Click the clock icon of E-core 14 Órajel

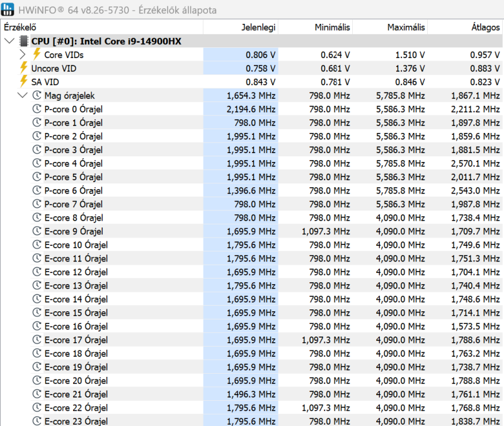[x=37, y=299]
